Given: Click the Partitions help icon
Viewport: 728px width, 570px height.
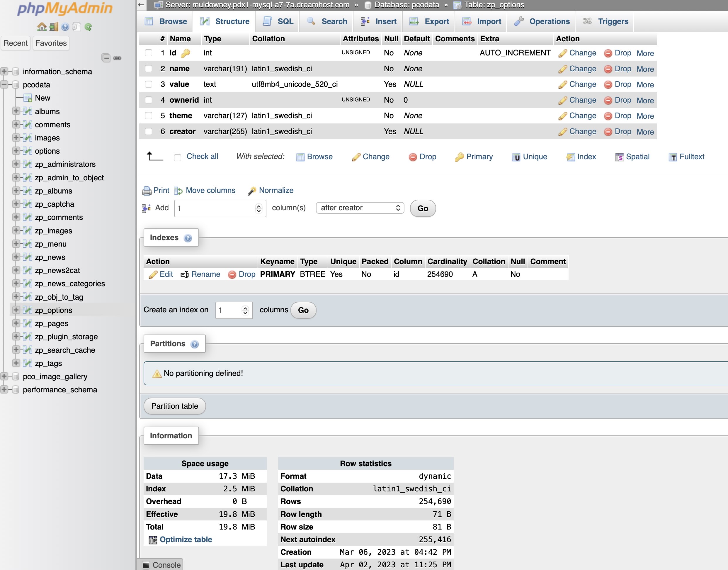Looking at the screenshot, I should pyautogui.click(x=194, y=344).
